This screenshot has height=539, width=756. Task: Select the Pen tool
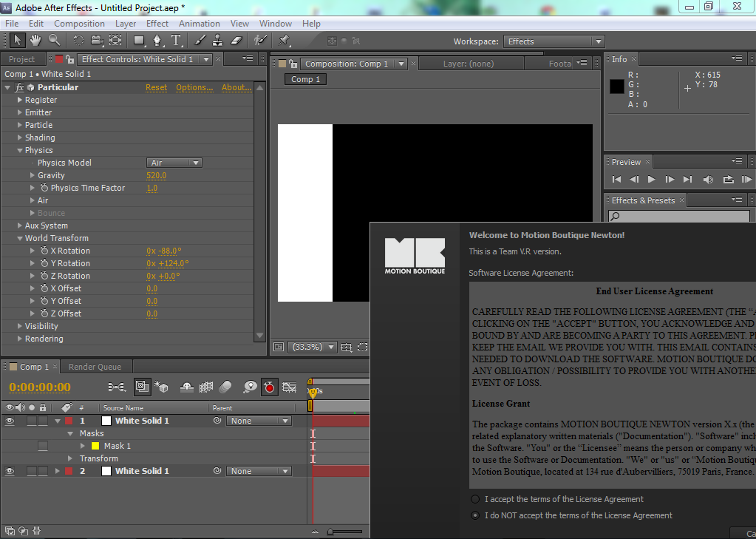157,41
